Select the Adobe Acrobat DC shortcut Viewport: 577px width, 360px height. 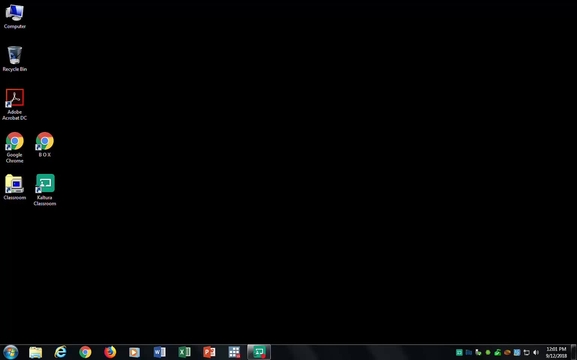[x=15, y=105]
